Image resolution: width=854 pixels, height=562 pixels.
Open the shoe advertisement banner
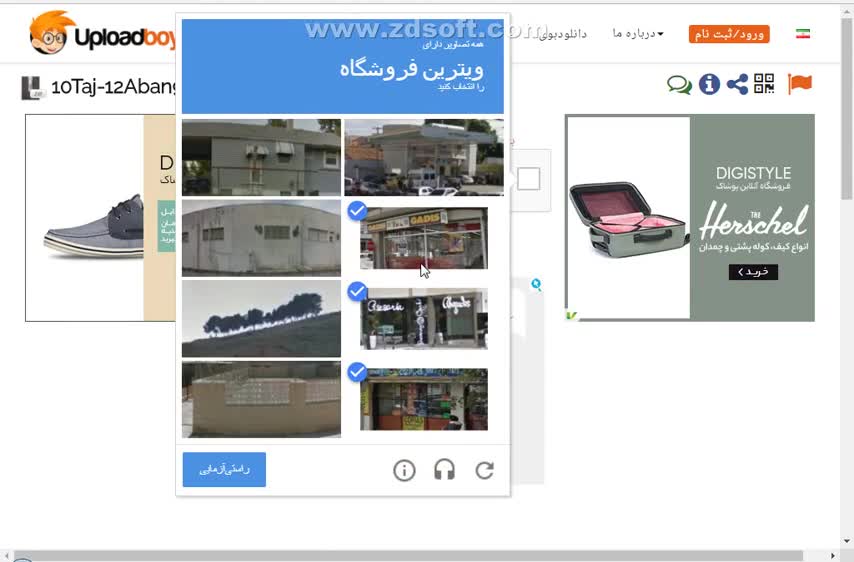tap(101, 217)
